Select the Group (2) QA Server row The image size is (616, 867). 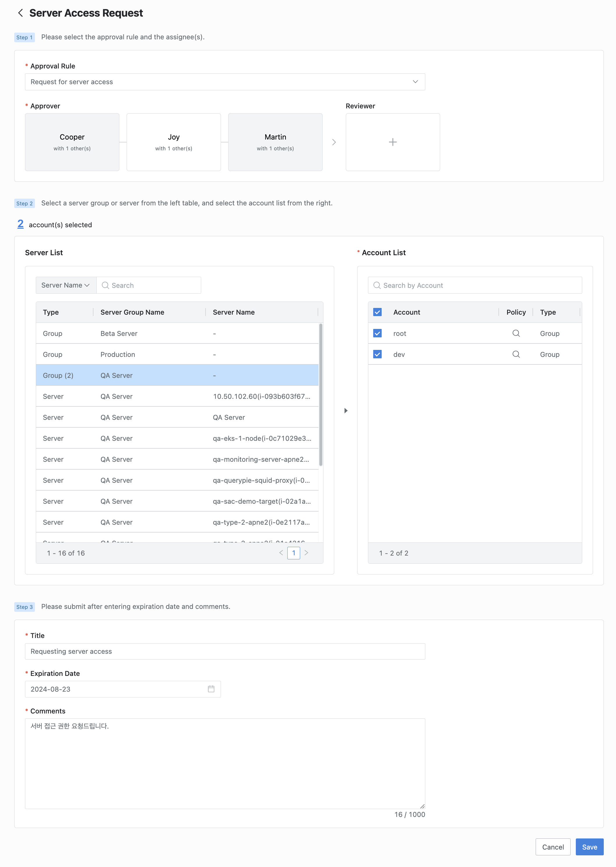click(177, 375)
